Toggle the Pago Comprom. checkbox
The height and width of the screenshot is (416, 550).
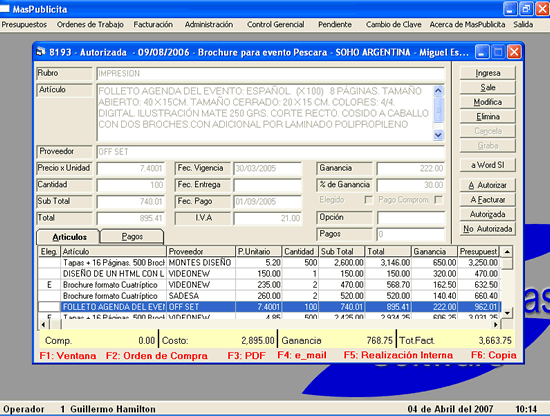438,200
